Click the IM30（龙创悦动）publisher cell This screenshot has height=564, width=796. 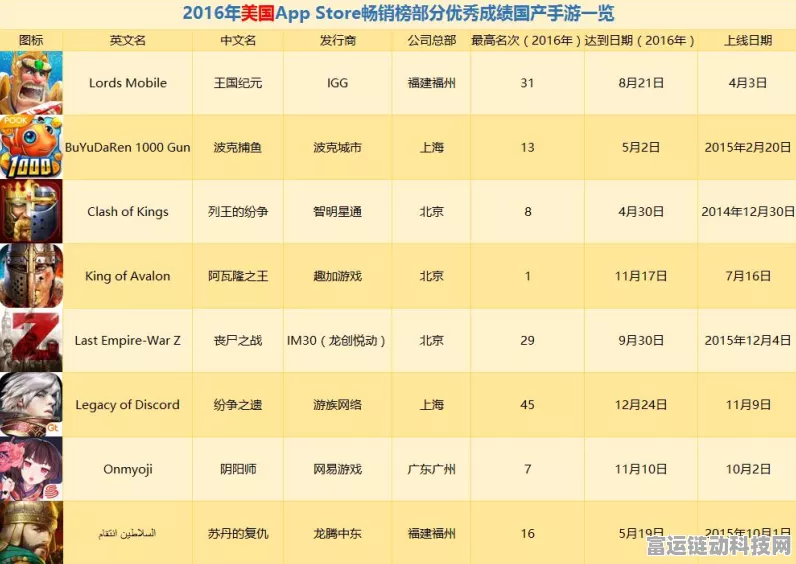click(x=337, y=340)
